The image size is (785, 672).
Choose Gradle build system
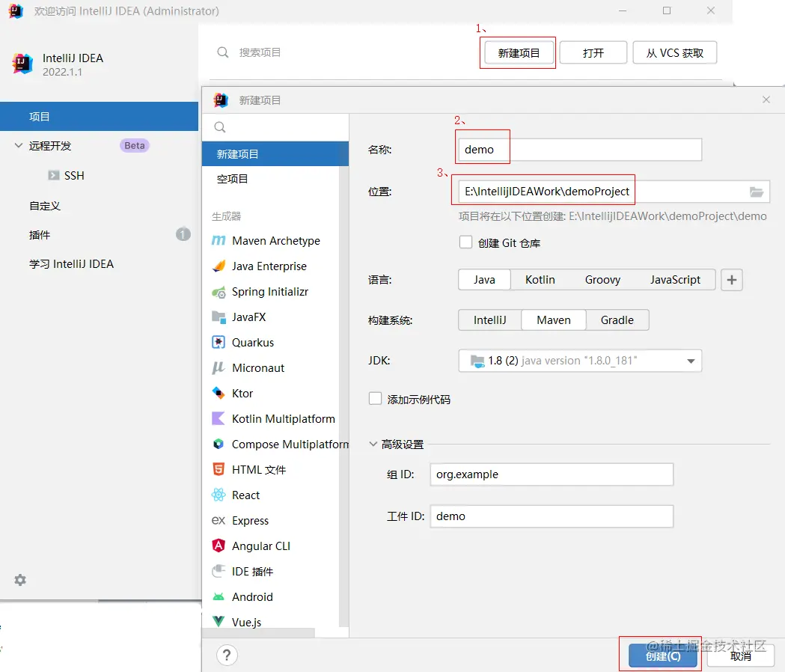tap(617, 320)
